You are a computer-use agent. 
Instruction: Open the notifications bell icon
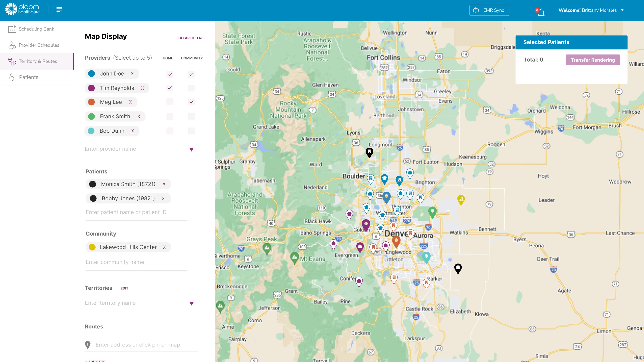pyautogui.click(x=541, y=12)
